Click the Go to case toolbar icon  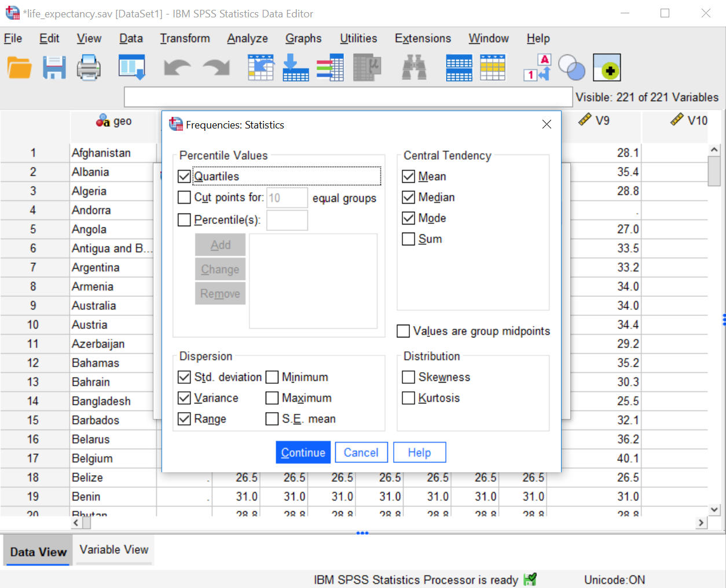(x=261, y=68)
